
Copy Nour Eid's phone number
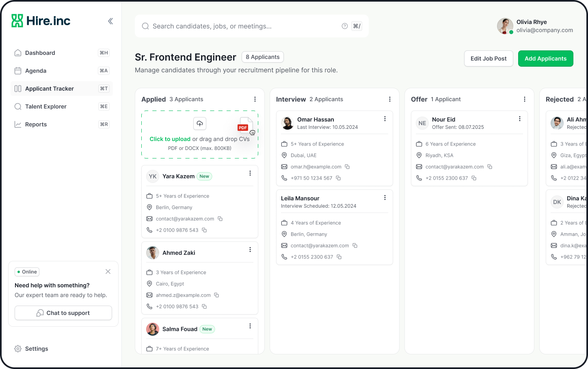point(474,178)
